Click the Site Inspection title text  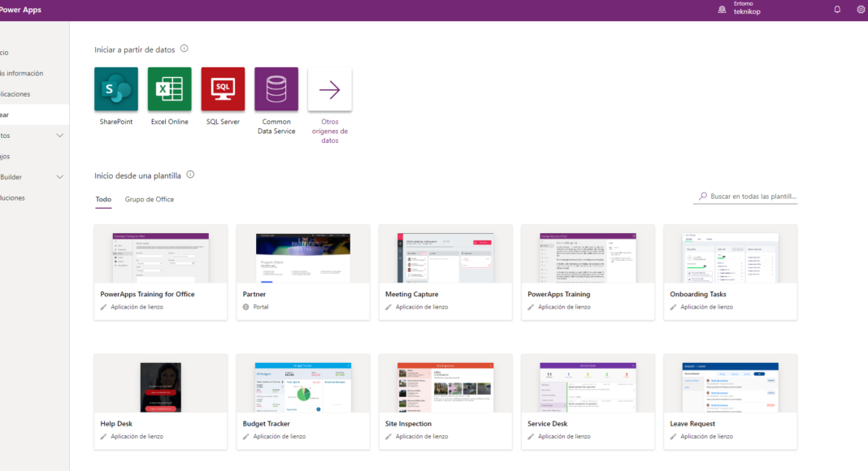409,423
